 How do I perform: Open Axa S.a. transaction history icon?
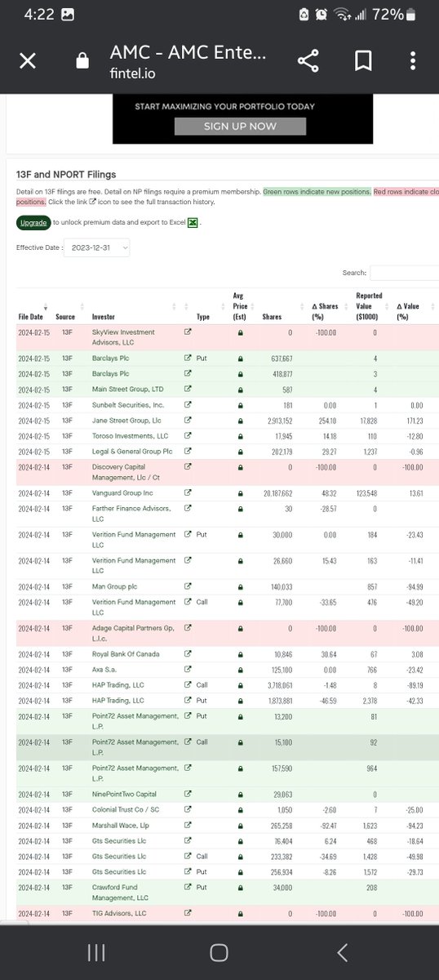point(188,670)
